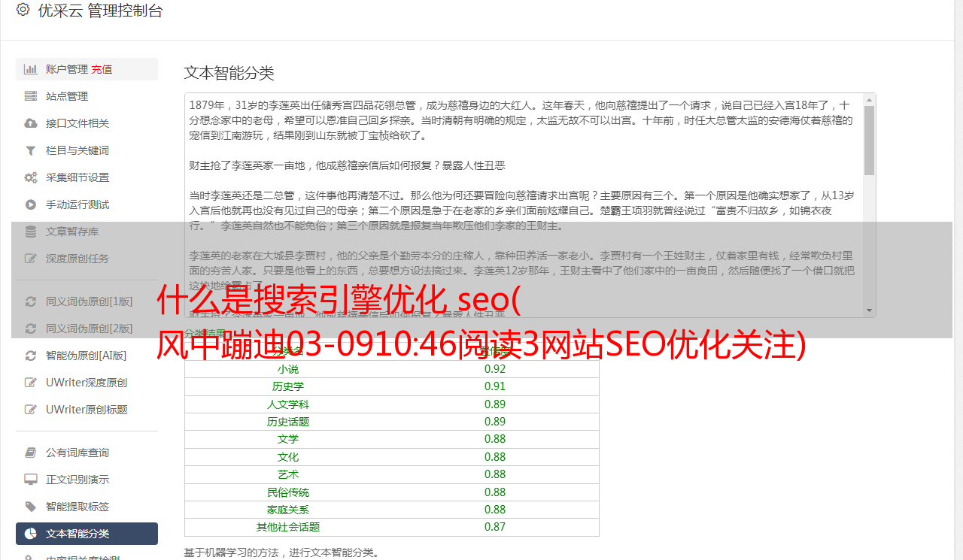Click the red 充值 recharge link

point(102,69)
